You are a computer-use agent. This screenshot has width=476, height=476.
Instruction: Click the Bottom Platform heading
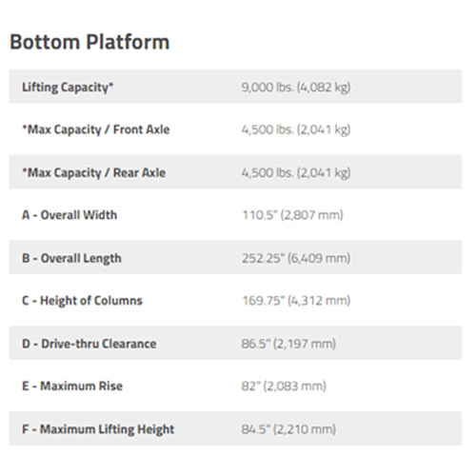point(89,42)
